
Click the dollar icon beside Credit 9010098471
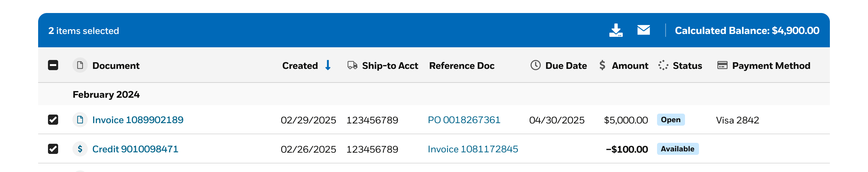80,149
